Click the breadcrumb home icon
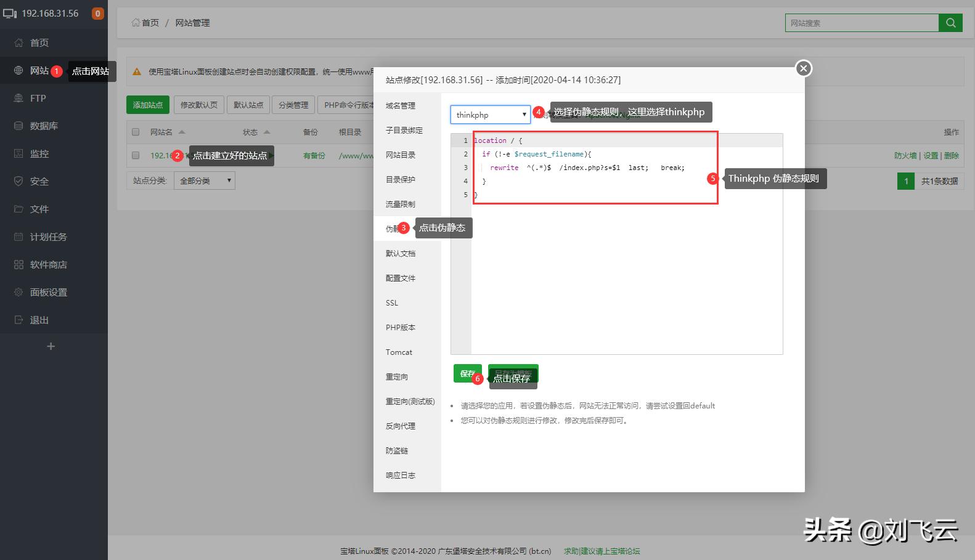975x560 pixels. tap(135, 22)
